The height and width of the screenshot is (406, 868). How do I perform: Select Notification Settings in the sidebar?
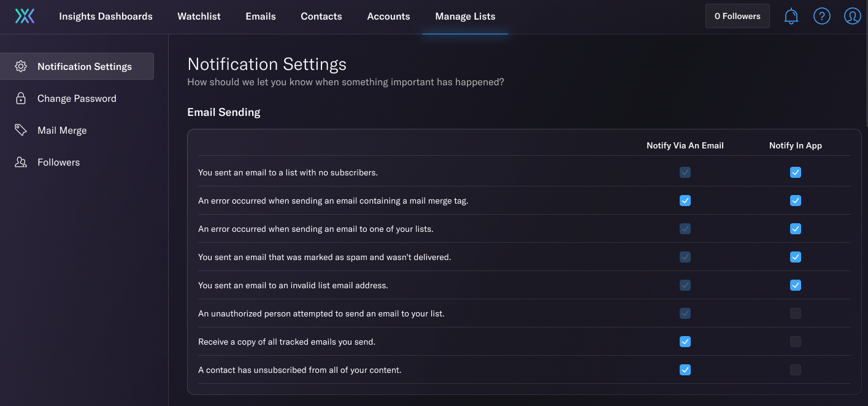[77, 66]
